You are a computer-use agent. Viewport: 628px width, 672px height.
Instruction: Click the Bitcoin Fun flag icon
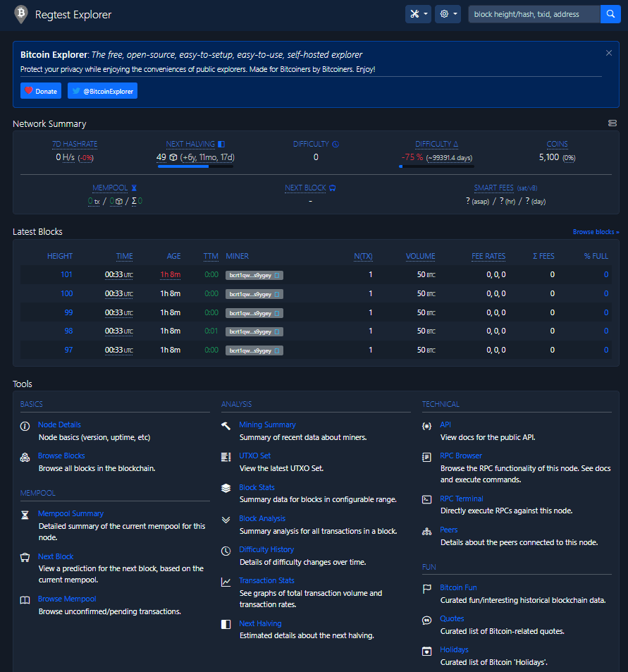pos(426,588)
